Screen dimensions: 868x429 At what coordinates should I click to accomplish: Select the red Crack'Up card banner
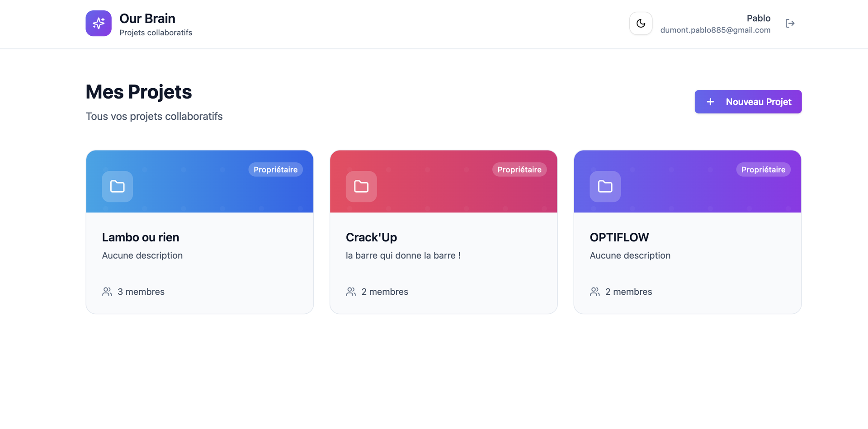[x=443, y=181]
